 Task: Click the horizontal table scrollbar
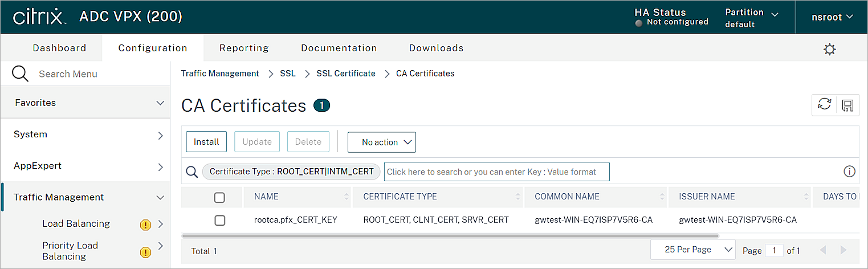click(450, 235)
